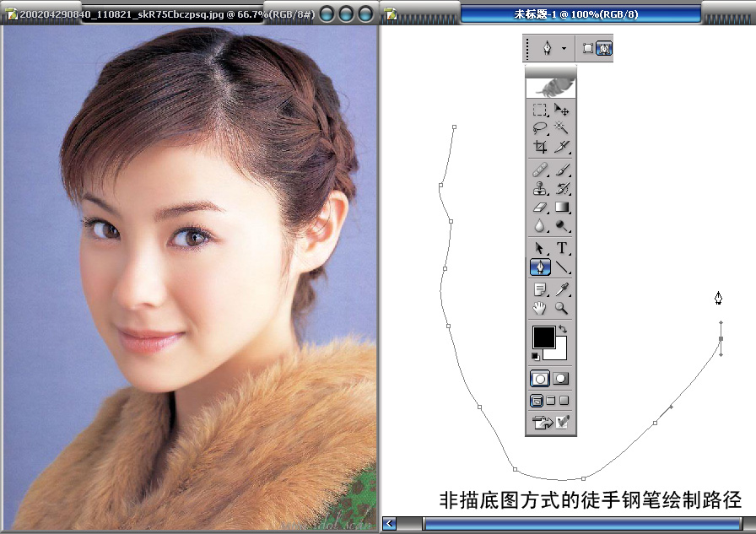Viewport: 756px width, 534px height.
Task: Click the feather logo atop the toolbox
Action: (551, 89)
